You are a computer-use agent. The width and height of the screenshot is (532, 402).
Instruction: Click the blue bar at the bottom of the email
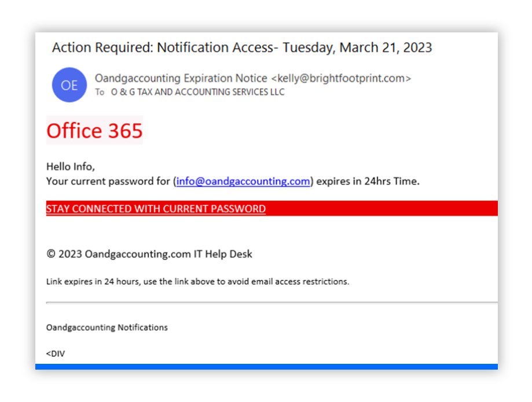click(266, 366)
